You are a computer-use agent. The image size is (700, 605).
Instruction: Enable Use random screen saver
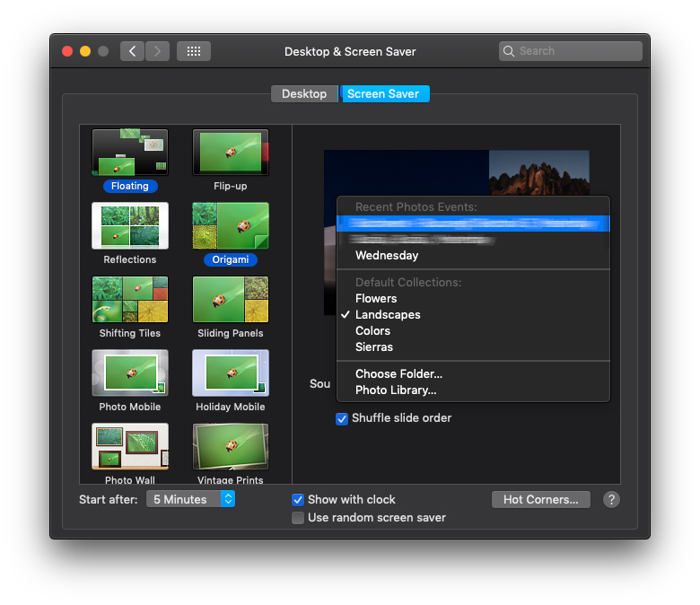tap(298, 518)
